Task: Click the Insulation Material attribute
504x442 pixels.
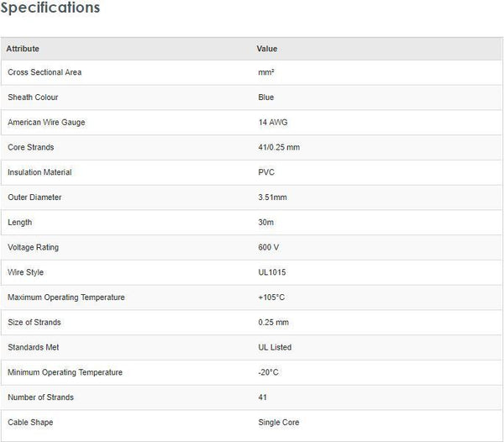Action: (x=39, y=172)
